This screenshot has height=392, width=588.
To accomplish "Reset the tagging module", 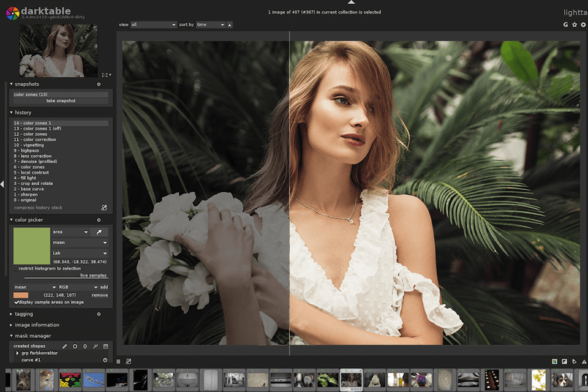I will [99, 314].
